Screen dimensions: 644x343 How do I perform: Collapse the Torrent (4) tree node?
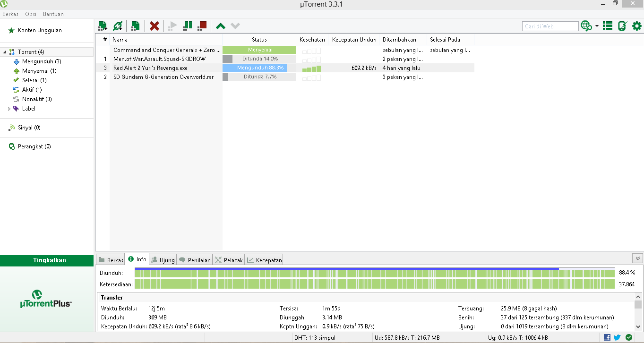5,52
